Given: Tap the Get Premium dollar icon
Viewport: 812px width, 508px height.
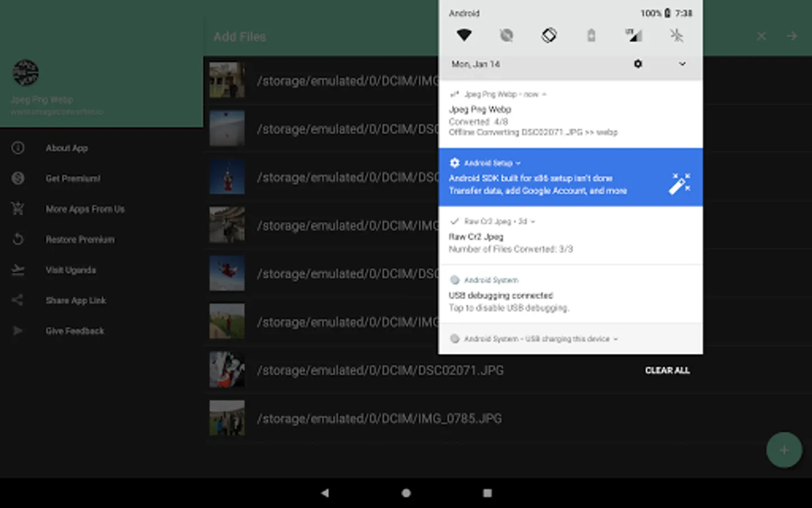Looking at the screenshot, I should pos(18,178).
